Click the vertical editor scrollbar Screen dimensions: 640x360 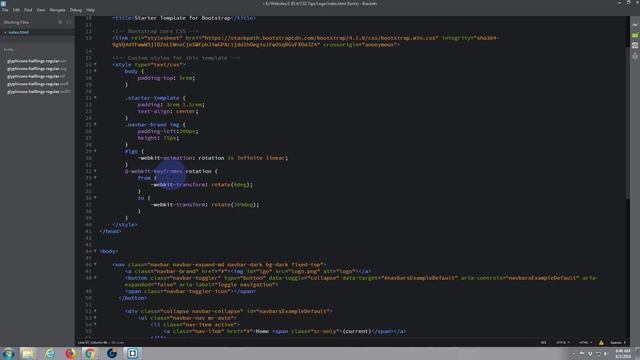(627, 122)
